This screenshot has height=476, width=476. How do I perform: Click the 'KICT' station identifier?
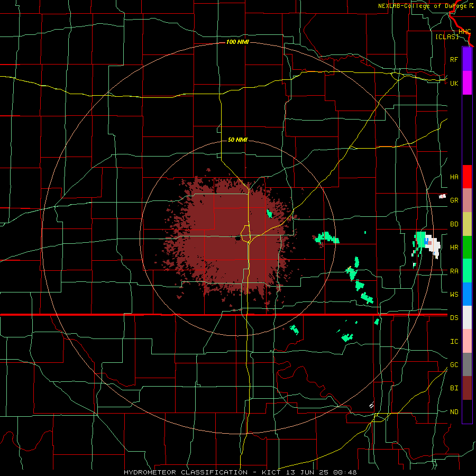[271, 472]
